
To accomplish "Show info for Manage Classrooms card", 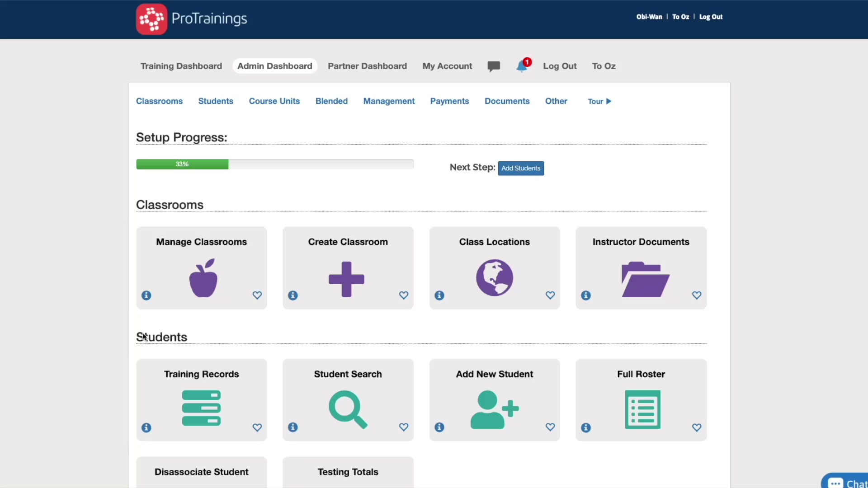I will click(146, 296).
